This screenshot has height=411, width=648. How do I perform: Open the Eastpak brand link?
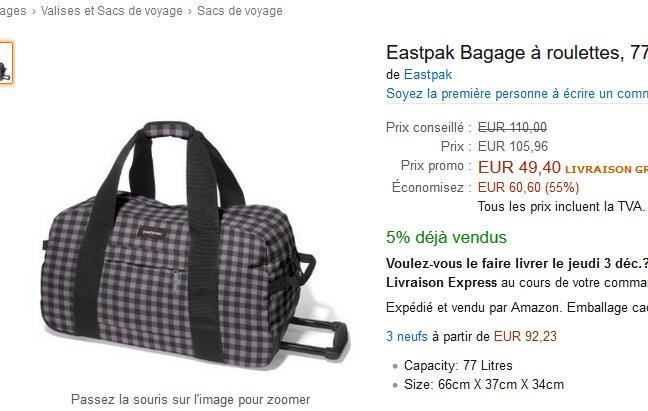428,75
